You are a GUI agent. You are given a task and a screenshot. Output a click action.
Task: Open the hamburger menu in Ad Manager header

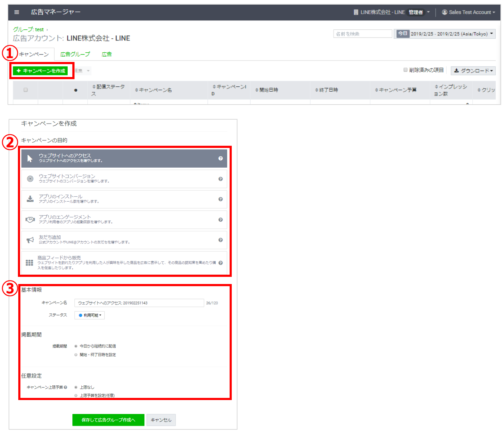16,12
